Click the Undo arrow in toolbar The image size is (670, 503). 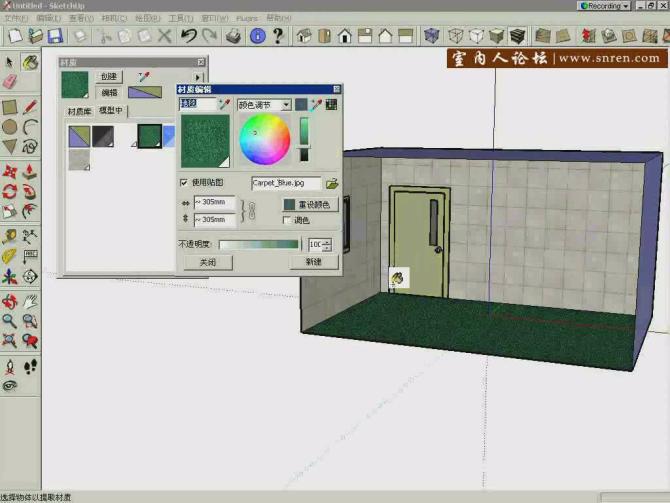coord(188,36)
